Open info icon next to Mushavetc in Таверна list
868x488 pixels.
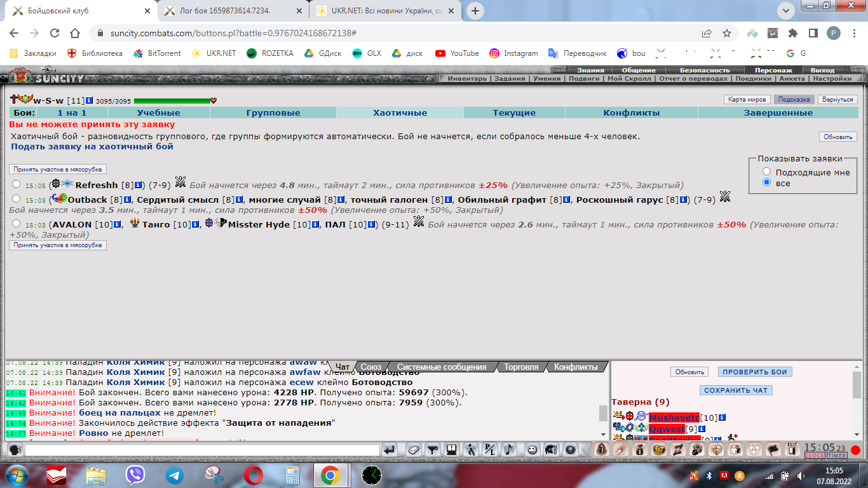click(x=722, y=417)
